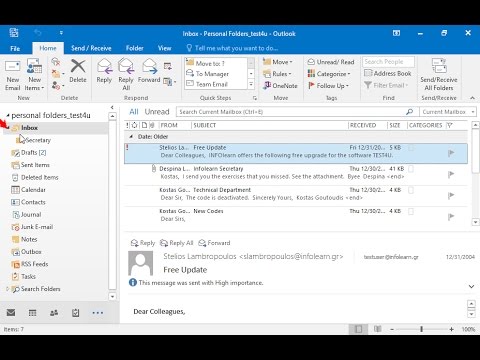Flag the Free Update message
This screenshot has width=480, height=360.
tap(451, 153)
